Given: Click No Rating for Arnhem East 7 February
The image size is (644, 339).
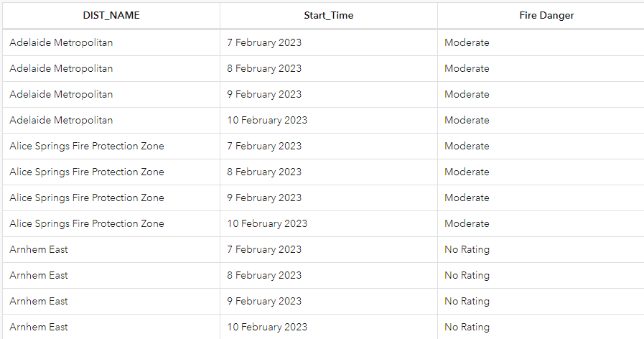Looking at the screenshot, I should click(467, 249).
